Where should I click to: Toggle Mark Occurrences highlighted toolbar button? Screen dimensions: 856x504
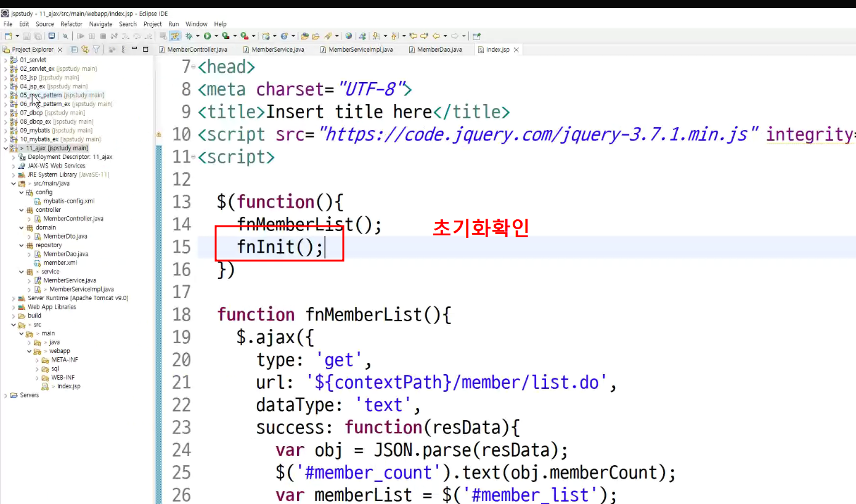174,36
